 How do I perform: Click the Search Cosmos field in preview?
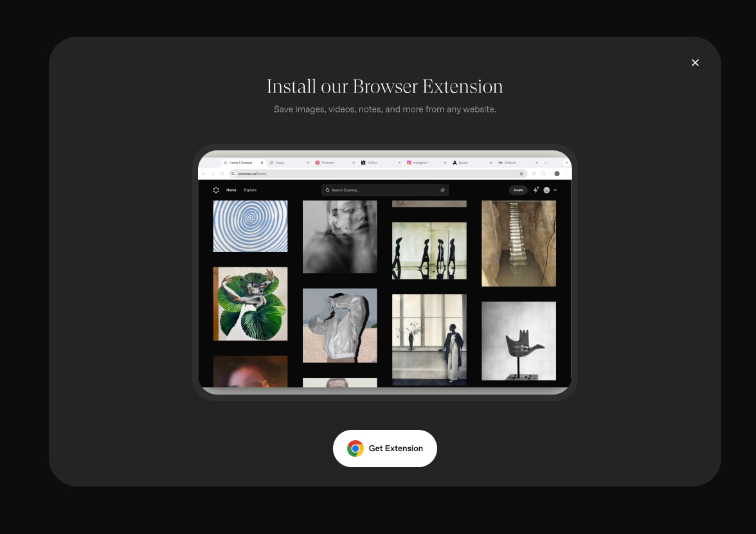[384, 190]
